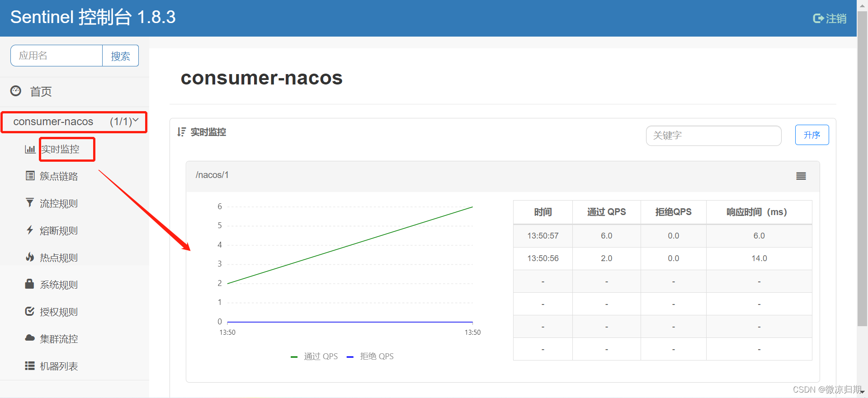Click time cell 13:50:56
The width and height of the screenshot is (868, 398).
point(543,258)
